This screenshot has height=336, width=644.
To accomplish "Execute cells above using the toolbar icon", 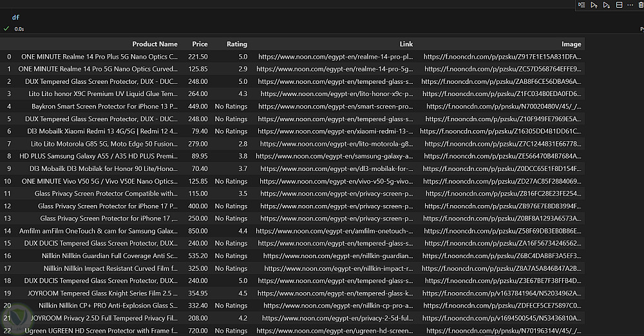I will [594, 5].
